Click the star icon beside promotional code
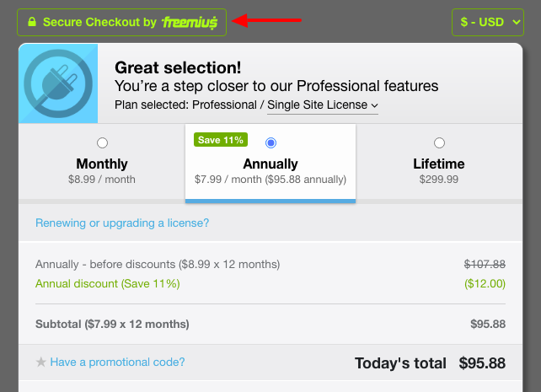The width and height of the screenshot is (541, 392). click(x=40, y=362)
